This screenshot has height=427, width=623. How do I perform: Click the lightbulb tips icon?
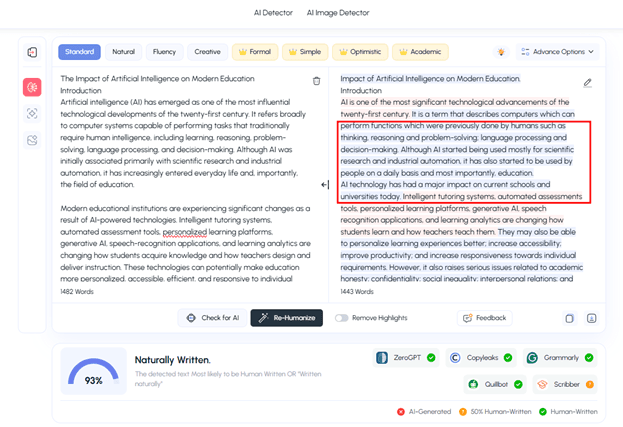pyautogui.click(x=501, y=52)
